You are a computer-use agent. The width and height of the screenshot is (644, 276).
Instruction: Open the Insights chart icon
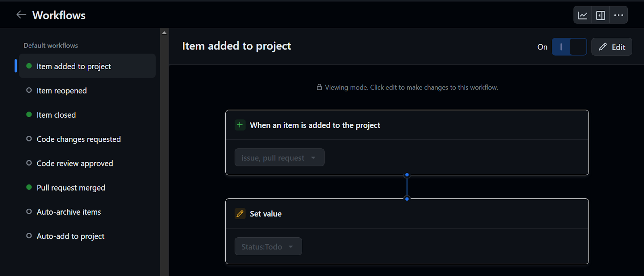582,15
